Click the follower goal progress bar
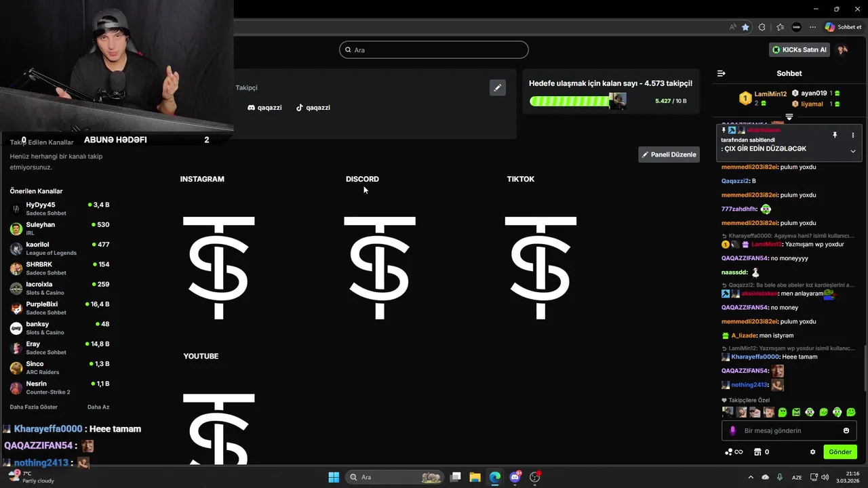This screenshot has height=488, width=868. (x=578, y=101)
